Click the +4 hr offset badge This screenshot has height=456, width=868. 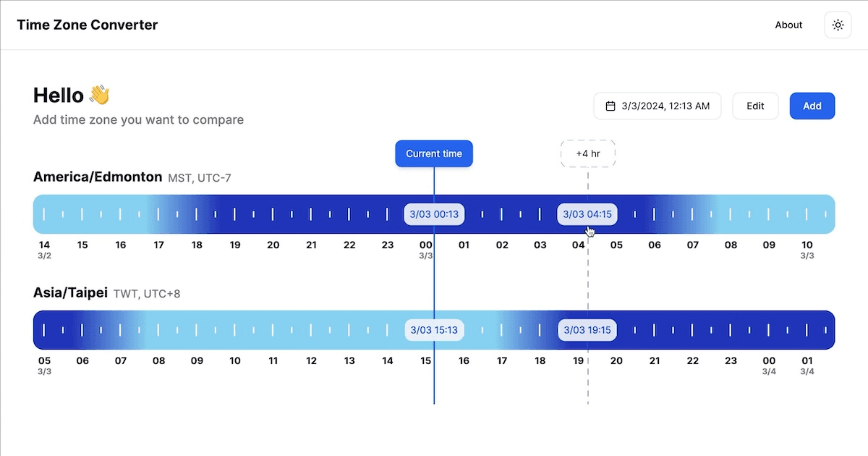coord(587,153)
